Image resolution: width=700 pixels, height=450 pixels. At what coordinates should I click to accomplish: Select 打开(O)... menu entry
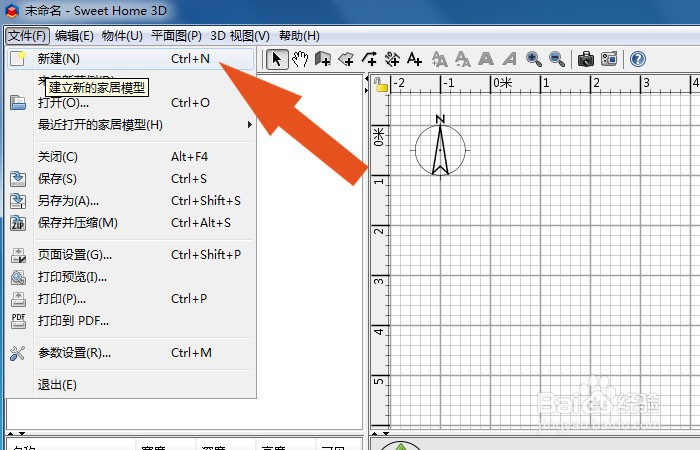[x=130, y=103]
